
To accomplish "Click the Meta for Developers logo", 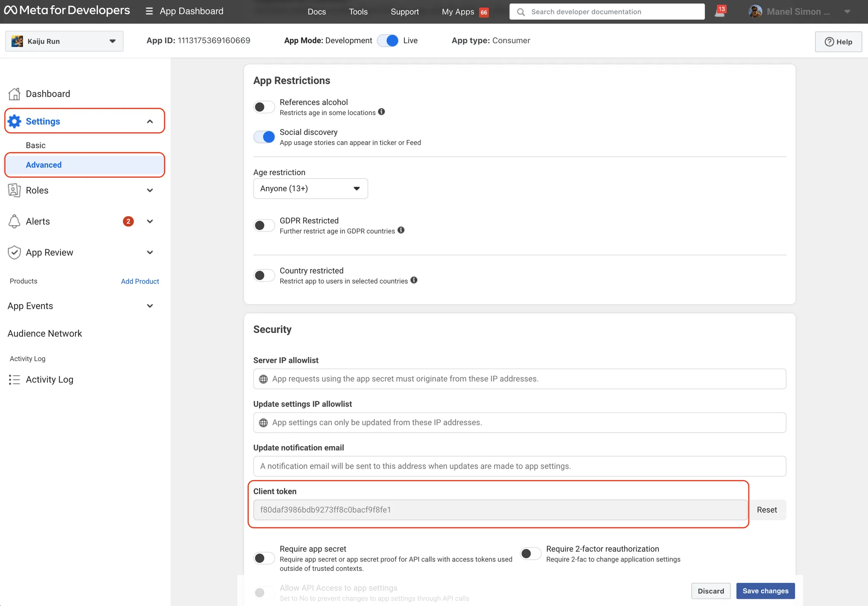I will pos(67,11).
